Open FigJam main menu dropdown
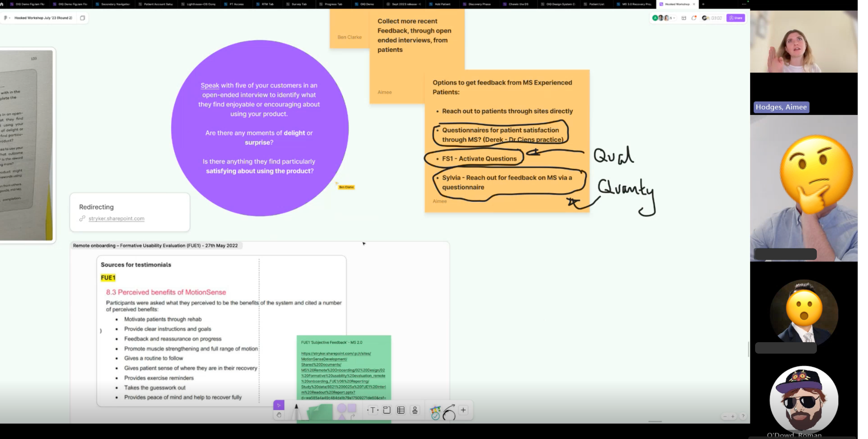The width and height of the screenshot is (868, 439). 7,18
